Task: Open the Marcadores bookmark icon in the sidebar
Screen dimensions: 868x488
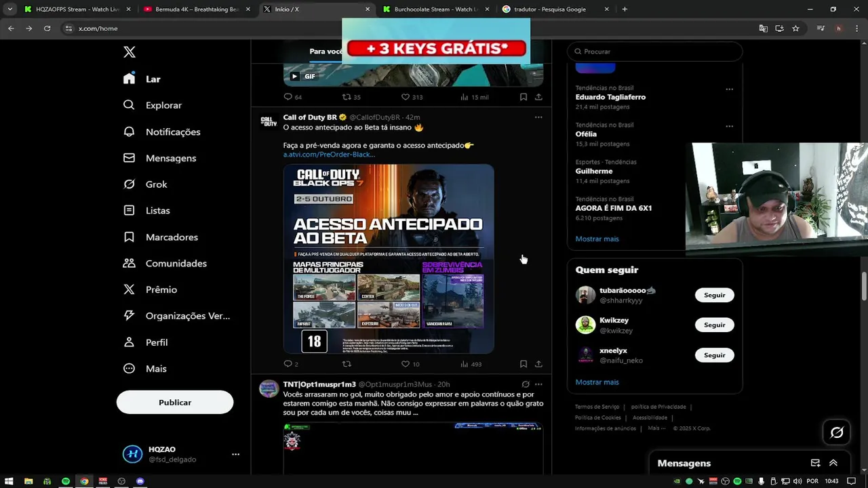Action: pyautogui.click(x=129, y=237)
